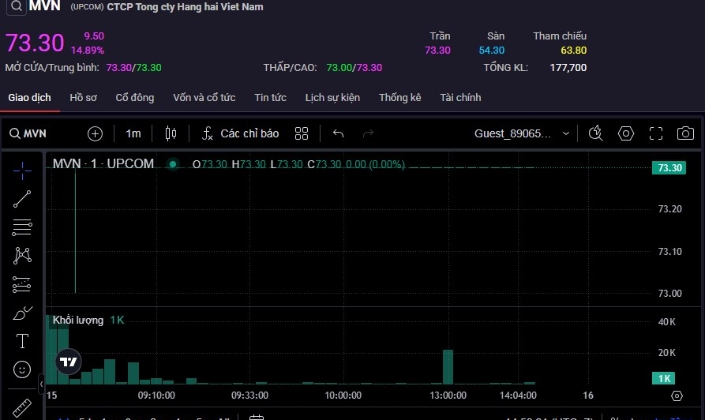This screenshot has width=705, height=420.
Task: Select the chart patterns tool
Action: point(22,256)
